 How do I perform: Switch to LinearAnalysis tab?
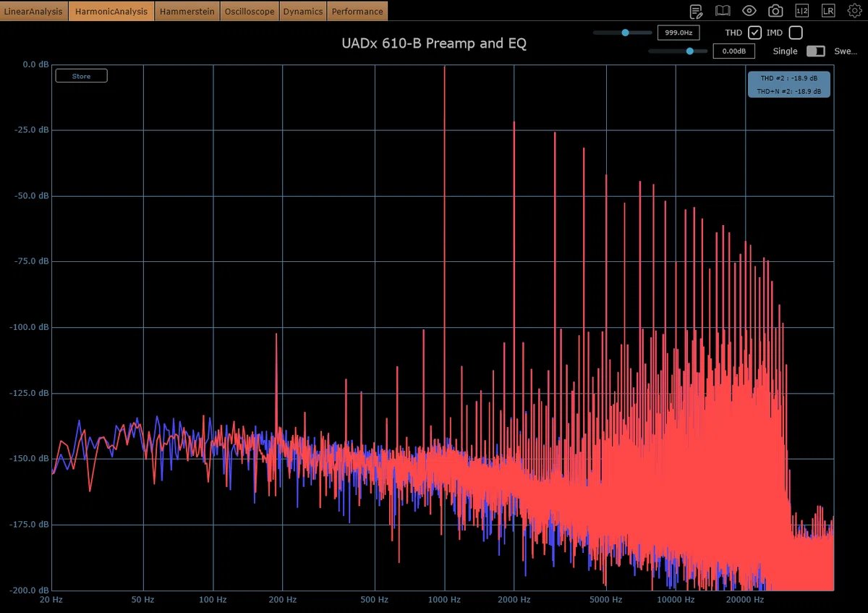coord(34,11)
